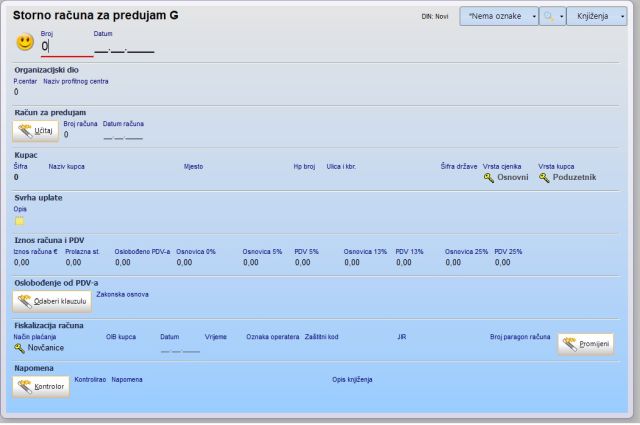640x425 pixels.
Task: Click the magnifier search icon in header
Action: tap(548, 17)
